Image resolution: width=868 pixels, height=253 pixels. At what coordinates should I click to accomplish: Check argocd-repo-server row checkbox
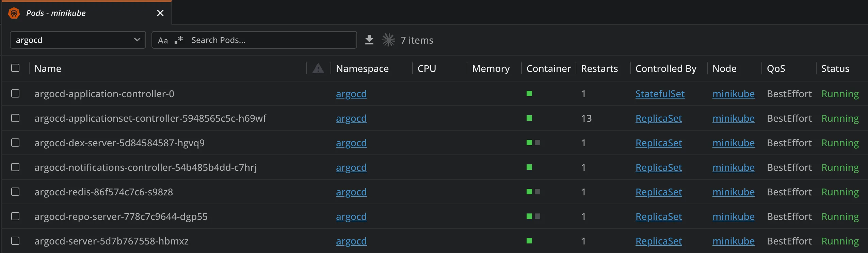[x=15, y=216]
